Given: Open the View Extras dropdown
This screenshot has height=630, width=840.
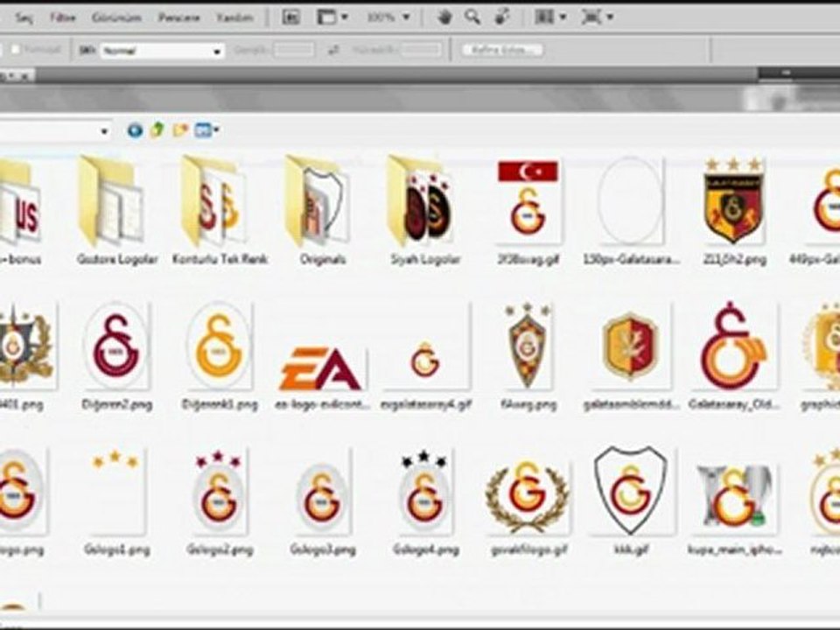Looking at the screenshot, I should (x=332, y=17).
